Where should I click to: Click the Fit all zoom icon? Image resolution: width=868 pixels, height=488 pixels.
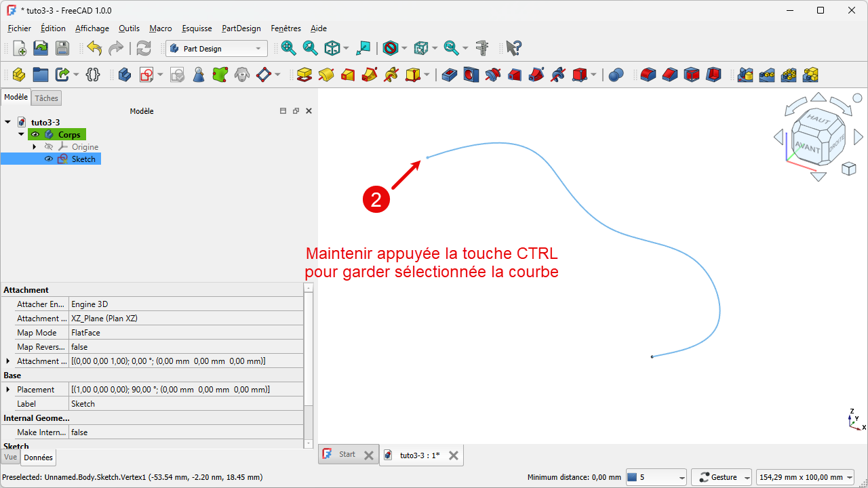click(x=289, y=48)
